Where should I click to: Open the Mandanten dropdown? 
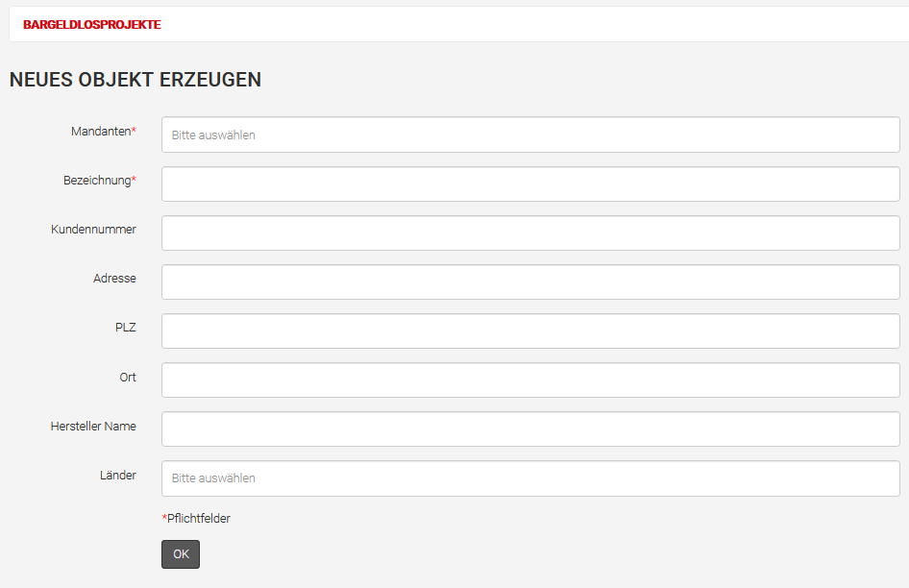pyautogui.click(x=530, y=135)
